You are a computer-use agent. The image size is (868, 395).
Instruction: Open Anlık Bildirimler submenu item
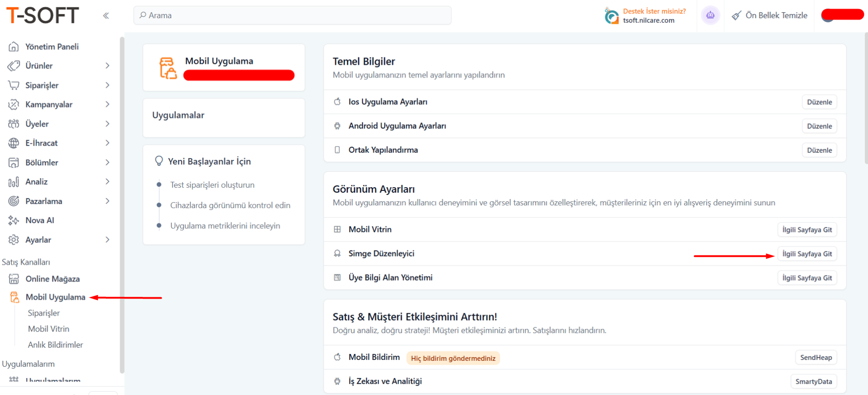55,345
